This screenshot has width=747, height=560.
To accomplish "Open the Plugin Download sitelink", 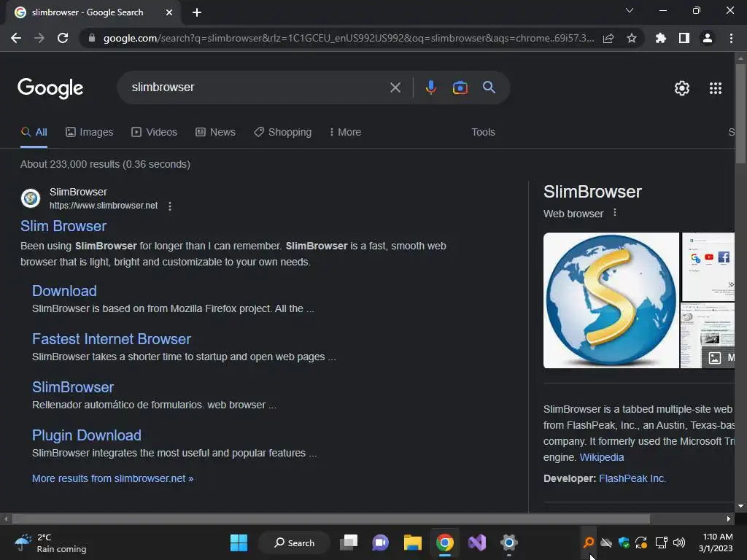I will click(87, 435).
